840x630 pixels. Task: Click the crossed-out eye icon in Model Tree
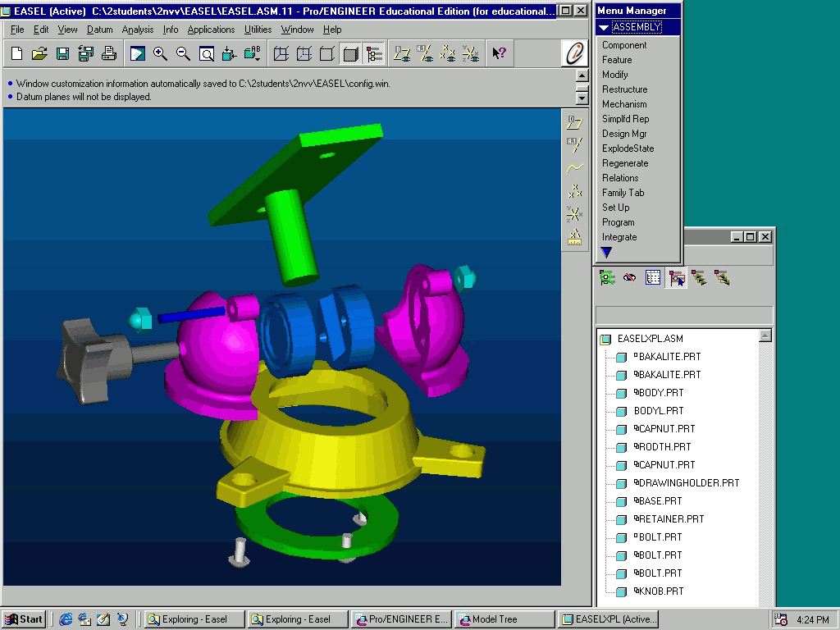coord(630,277)
